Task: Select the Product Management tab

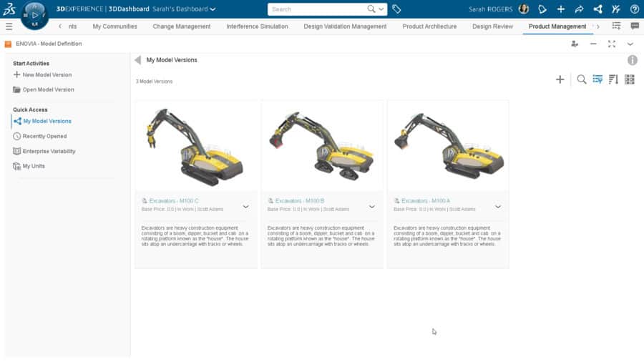Action: [557, 26]
